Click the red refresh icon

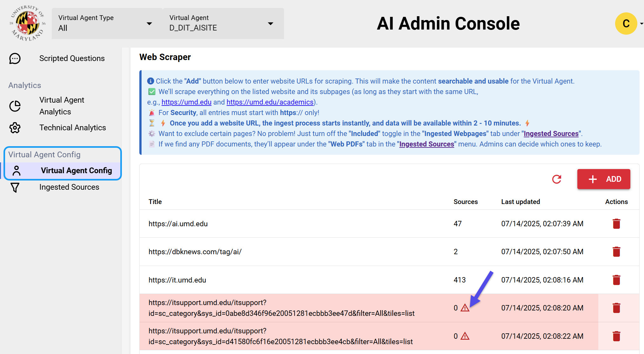[x=556, y=179]
